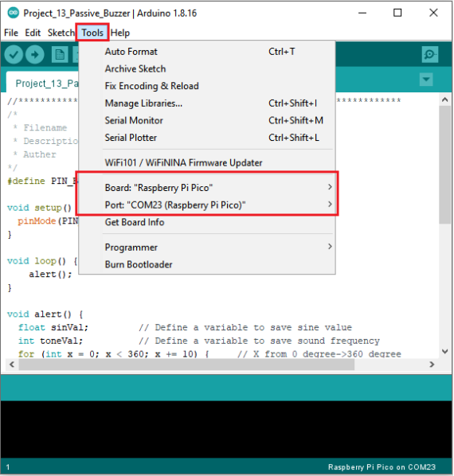
Task: Maximize the Arduino window
Action: pos(397,13)
